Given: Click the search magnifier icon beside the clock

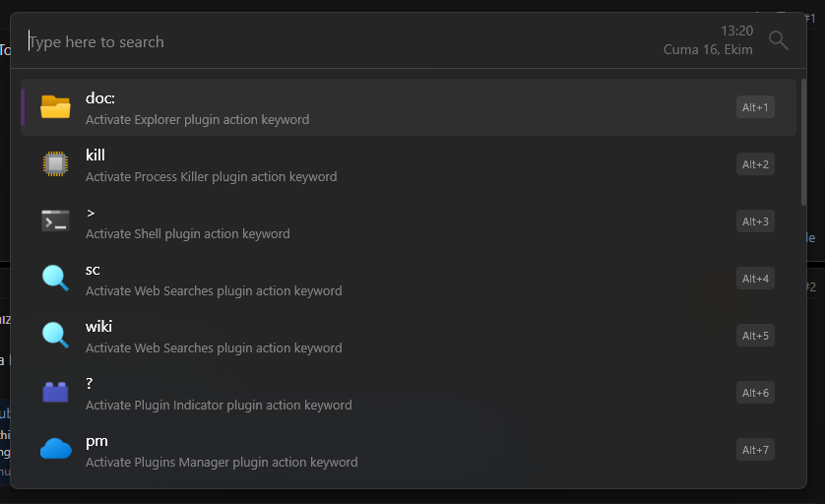Looking at the screenshot, I should (778, 40).
